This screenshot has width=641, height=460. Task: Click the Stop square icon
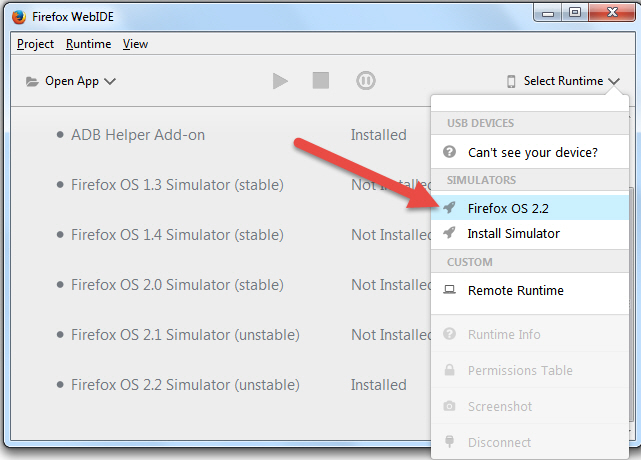(321, 81)
